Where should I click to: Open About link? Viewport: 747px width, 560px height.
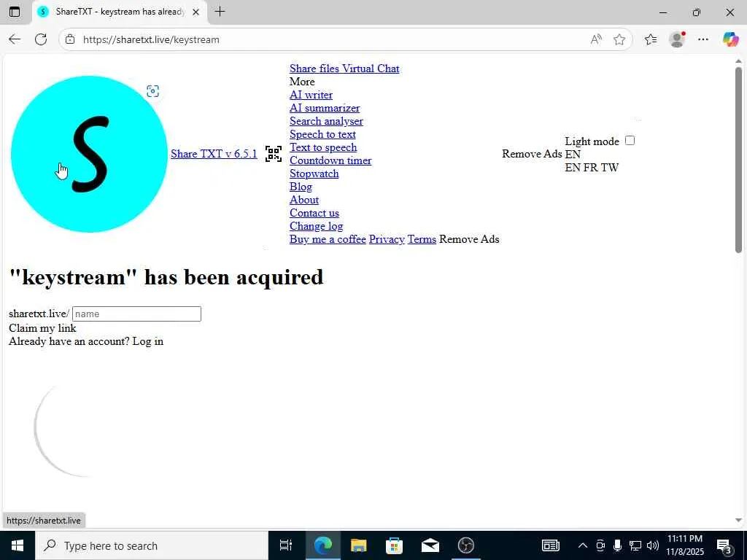point(304,200)
